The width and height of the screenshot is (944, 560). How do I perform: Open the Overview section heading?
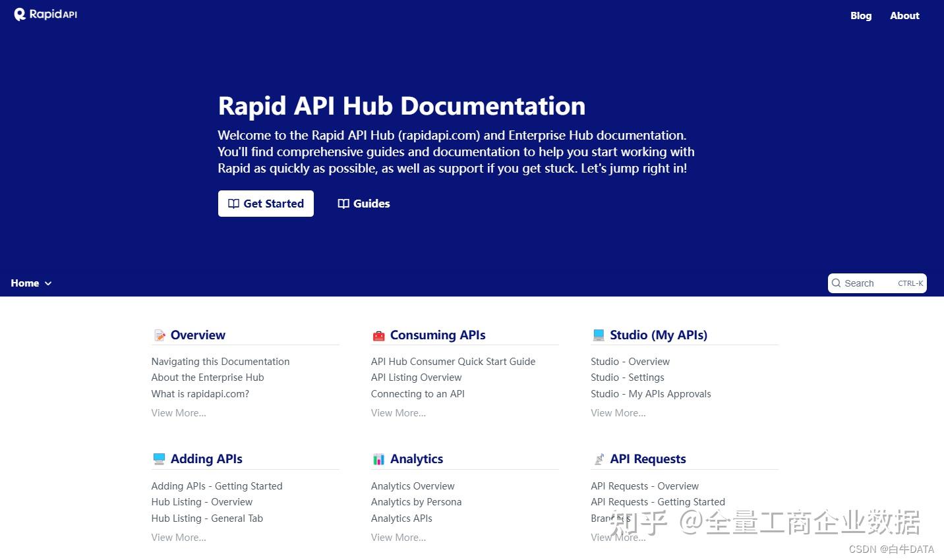click(198, 335)
